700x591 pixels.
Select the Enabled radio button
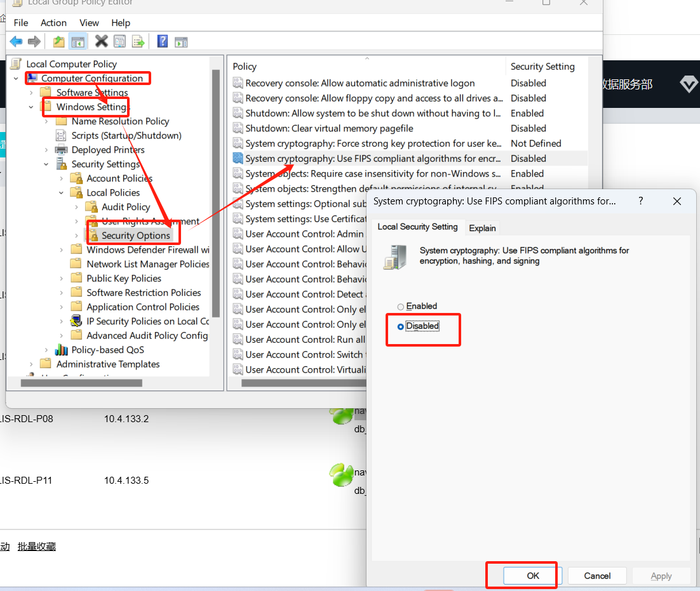[x=400, y=307]
